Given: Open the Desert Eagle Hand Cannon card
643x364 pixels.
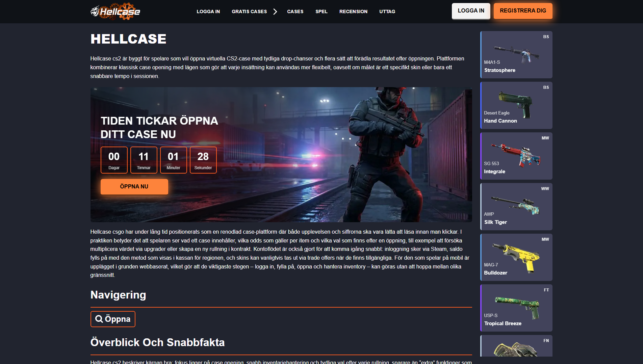Looking at the screenshot, I should click(516, 105).
